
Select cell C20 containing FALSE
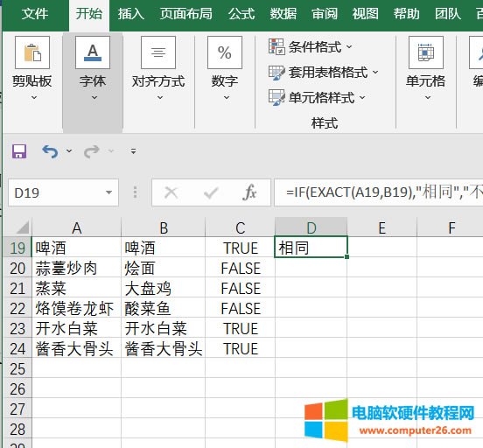coord(241,268)
